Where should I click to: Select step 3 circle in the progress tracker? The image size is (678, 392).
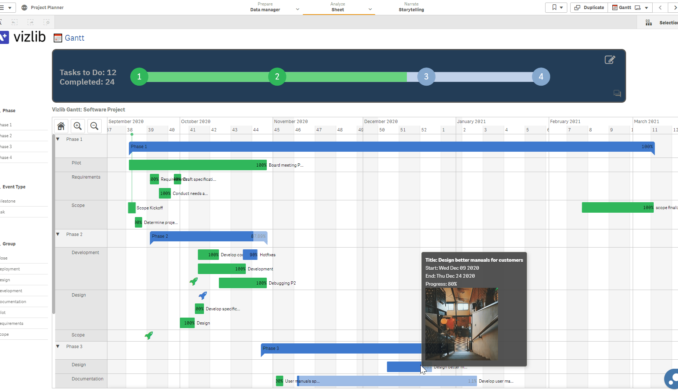click(426, 77)
